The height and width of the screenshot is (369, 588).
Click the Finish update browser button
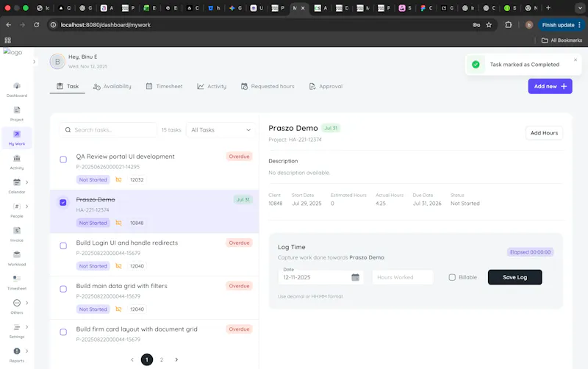coord(562,25)
